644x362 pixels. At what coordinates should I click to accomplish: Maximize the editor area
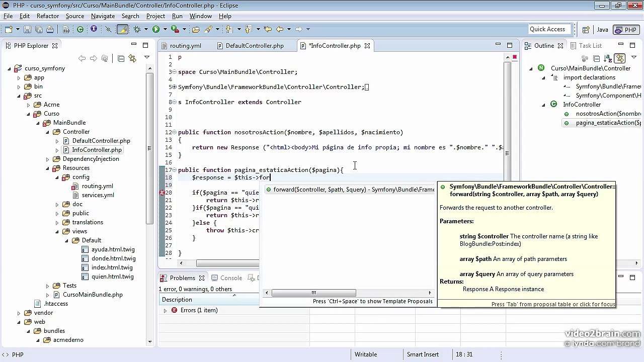click(x=510, y=45)
